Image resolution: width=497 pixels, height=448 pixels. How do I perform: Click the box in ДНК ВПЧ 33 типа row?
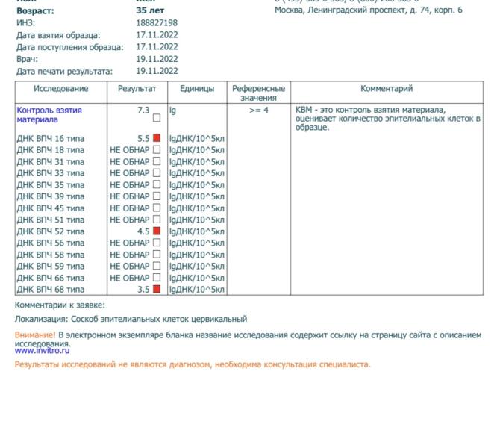(x=157, y=172)
